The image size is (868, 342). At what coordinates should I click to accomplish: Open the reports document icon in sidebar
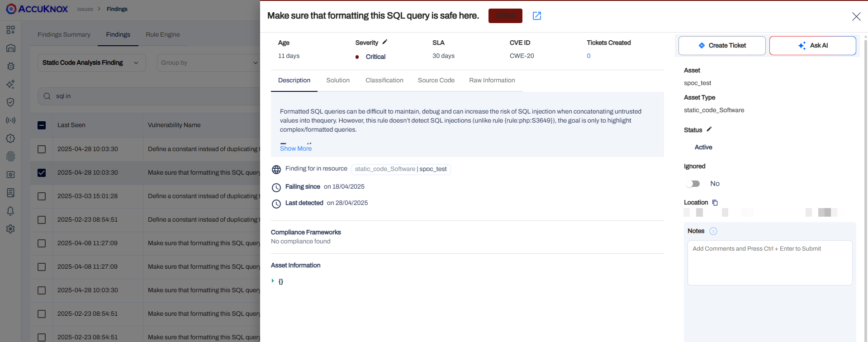click(10, 193)
